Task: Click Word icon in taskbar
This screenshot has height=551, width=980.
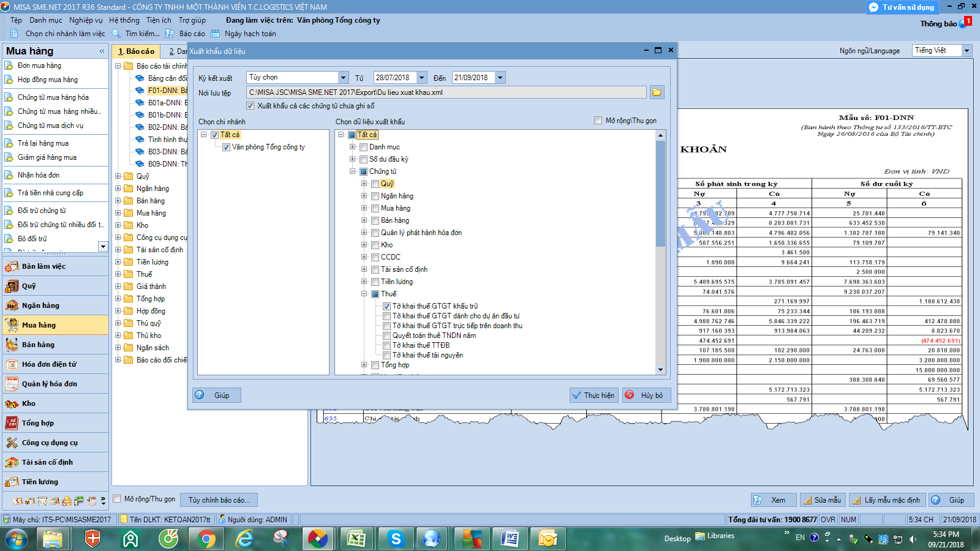Action: point(510,539)
